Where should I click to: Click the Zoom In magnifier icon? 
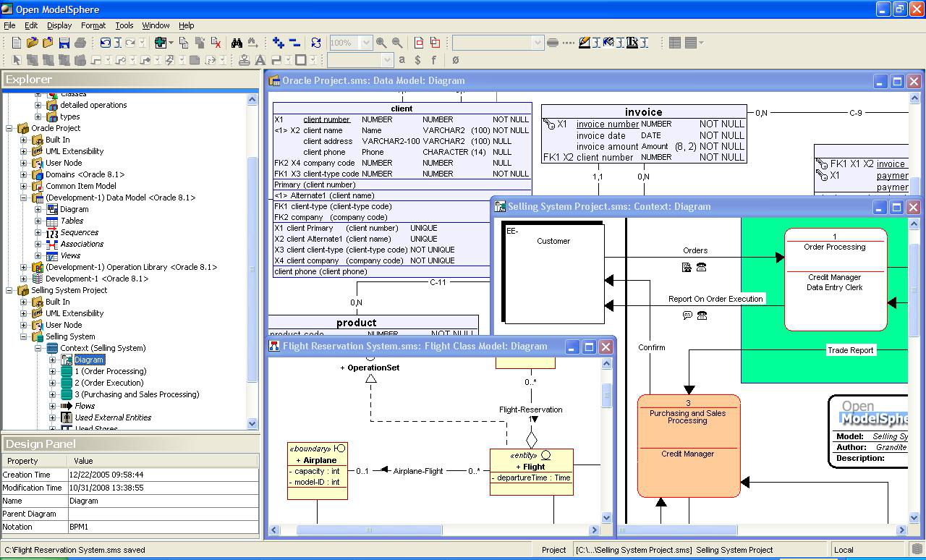pos(381,43)
